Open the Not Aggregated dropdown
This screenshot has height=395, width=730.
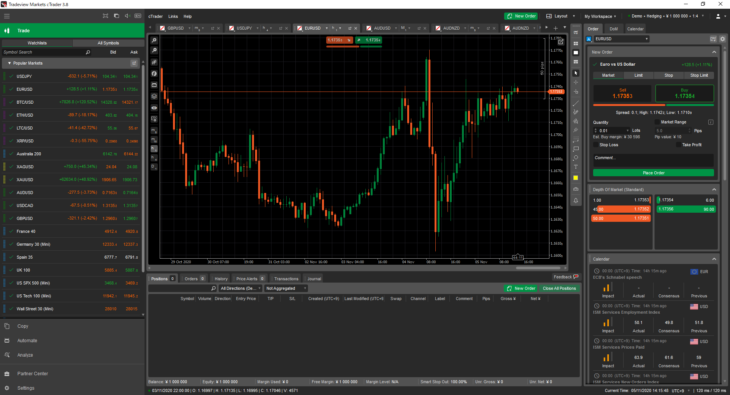pos(286,288)
